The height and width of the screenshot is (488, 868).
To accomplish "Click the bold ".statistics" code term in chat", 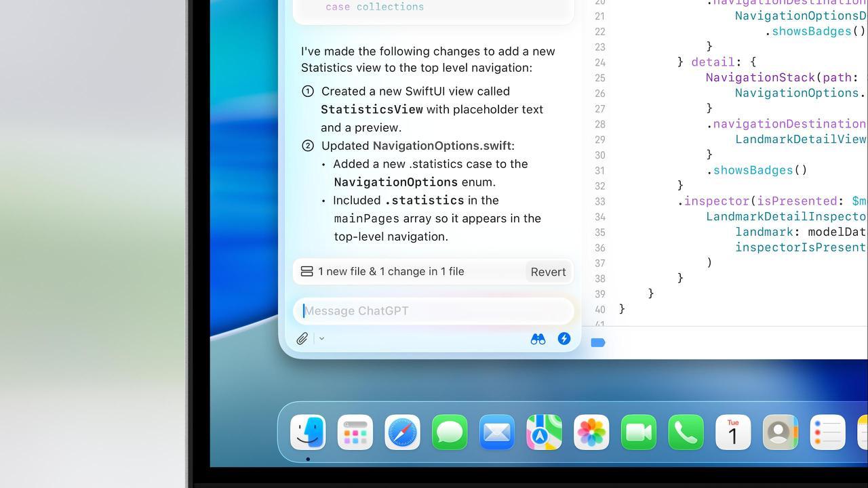I will tap(425, 201).
